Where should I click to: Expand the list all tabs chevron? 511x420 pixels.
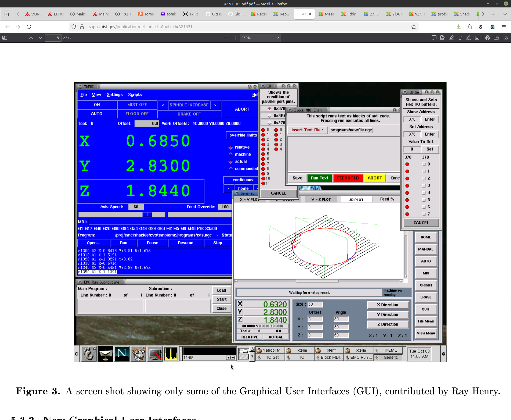505,14
